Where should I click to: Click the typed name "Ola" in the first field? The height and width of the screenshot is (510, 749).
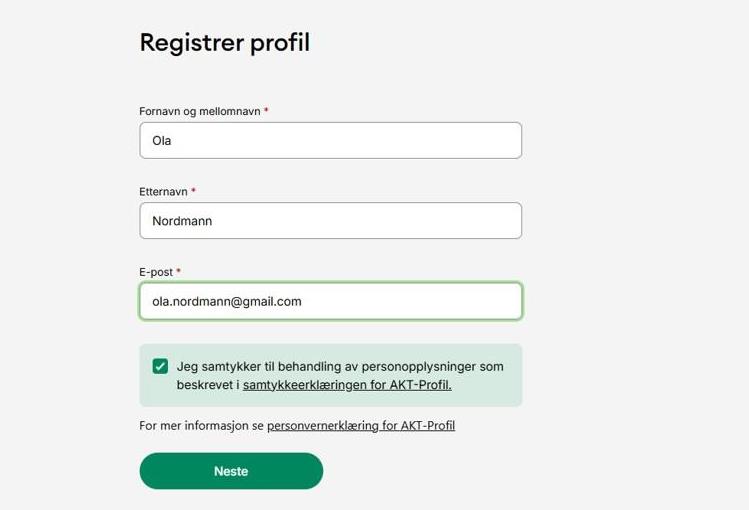tap(162, 141)
